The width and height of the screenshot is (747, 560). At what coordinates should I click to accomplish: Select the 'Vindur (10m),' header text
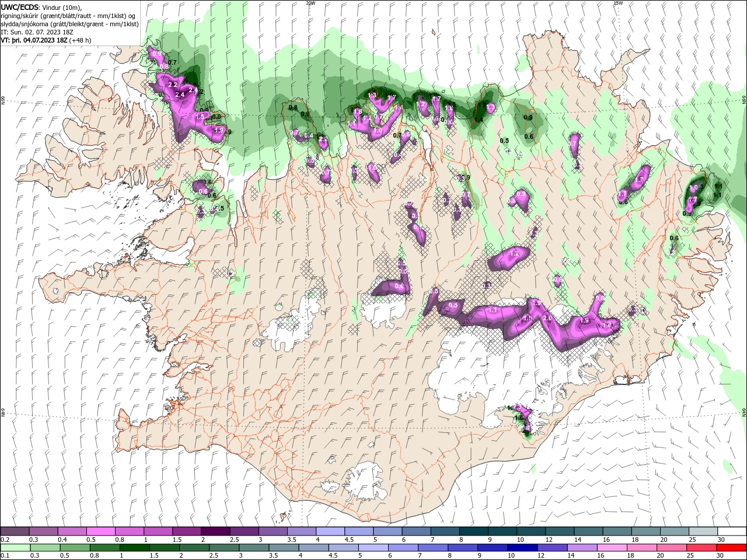tap(62, 7)
